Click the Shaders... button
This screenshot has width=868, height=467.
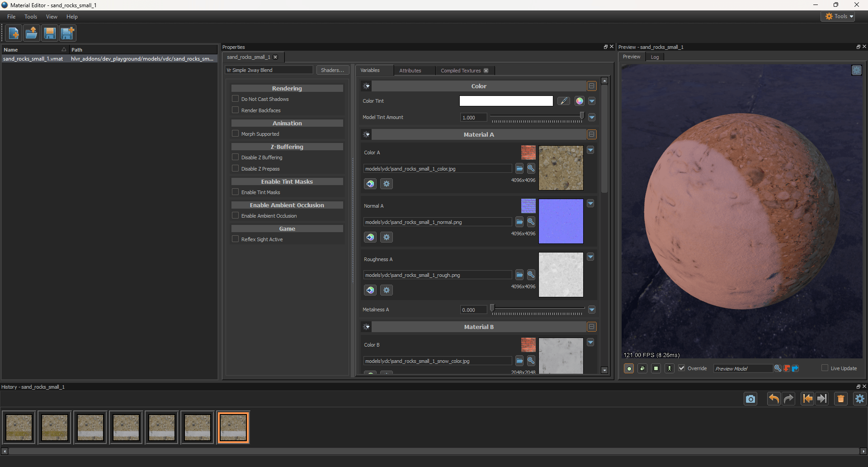click(x=332, y=70)
